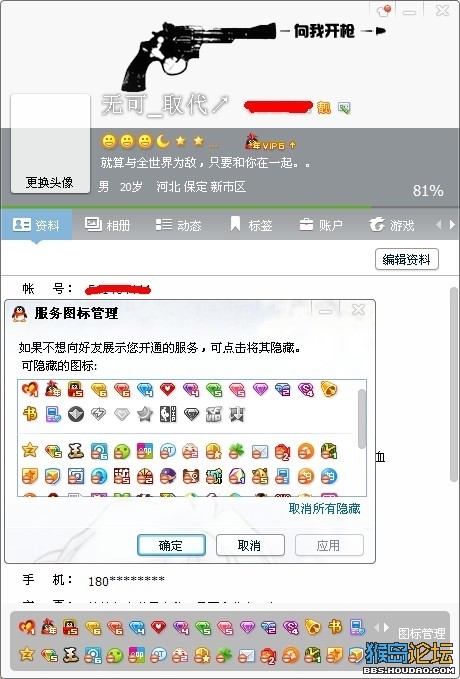Switch to the 相册 tab

tap(108, 225)
